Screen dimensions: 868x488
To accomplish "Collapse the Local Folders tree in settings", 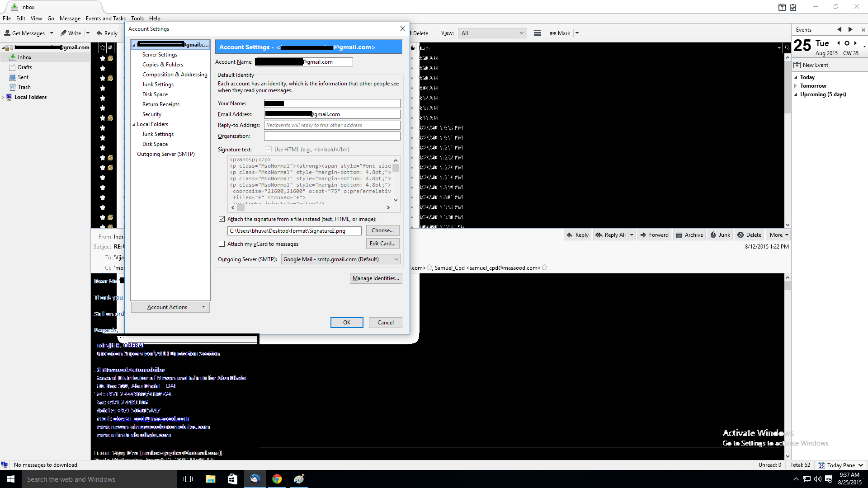I will coord(134,124).
